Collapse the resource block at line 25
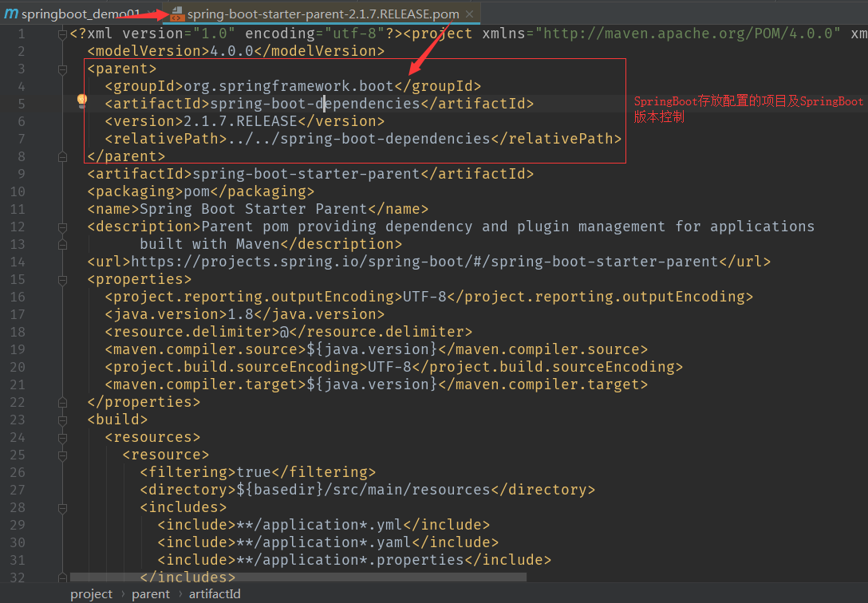Viewport: 868px width, 603px height. coord(62,456)
